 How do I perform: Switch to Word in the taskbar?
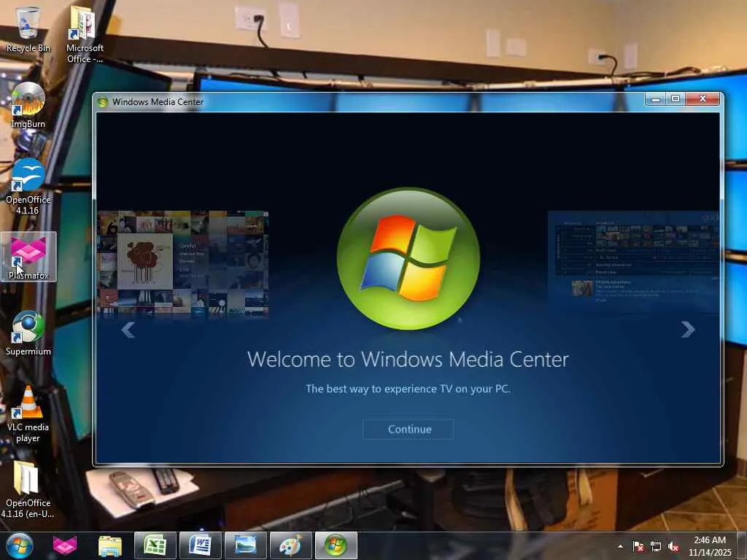coord(201,545)
